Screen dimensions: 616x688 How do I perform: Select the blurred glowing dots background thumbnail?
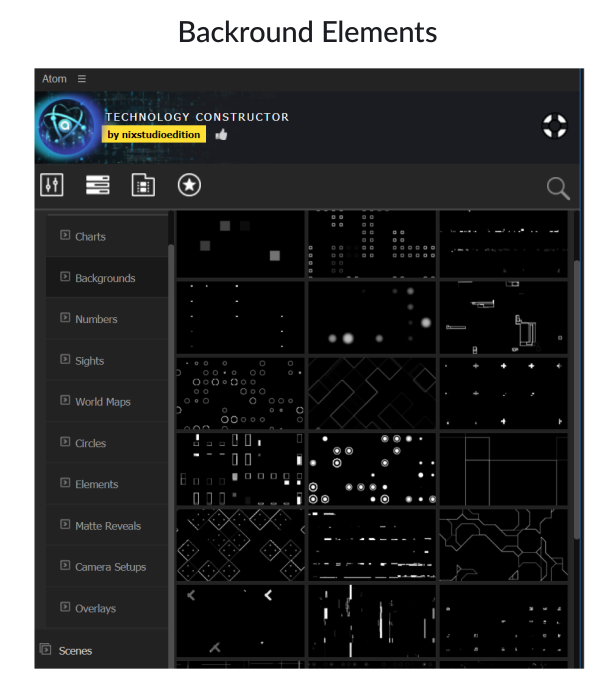(x=372, y=318)
